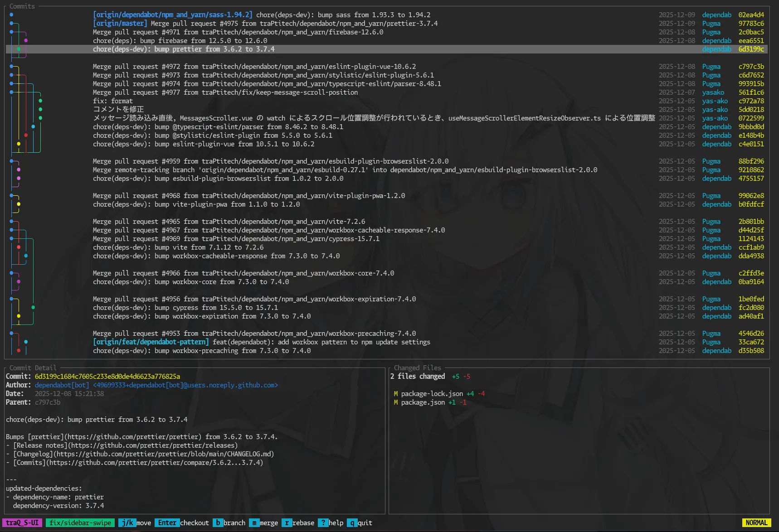Click the blue graph node beside sass-1.94.2 commit
Screen dimensions: 779x532
pyautogui.click(x=11, y=15)
